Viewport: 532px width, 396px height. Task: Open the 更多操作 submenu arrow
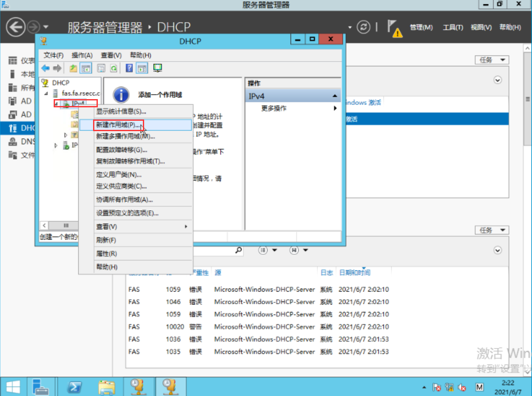tap(335, 109)
